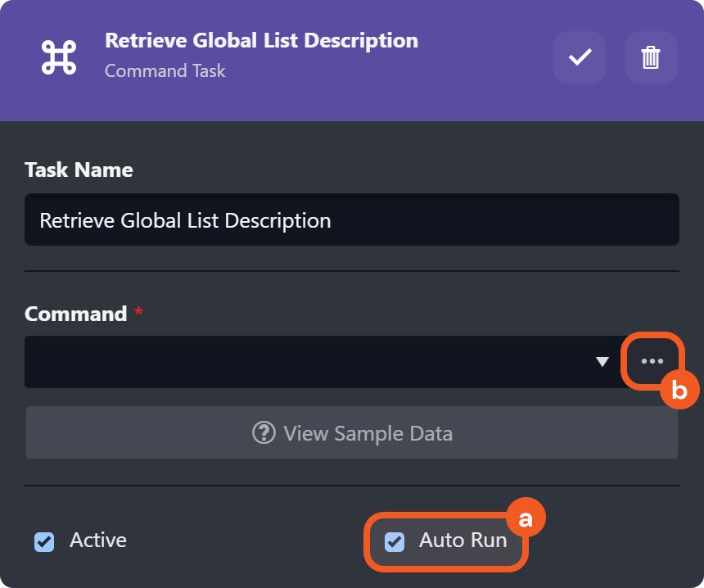
Task: Focus the Task Name input field
Action: (x=352, y=219)
